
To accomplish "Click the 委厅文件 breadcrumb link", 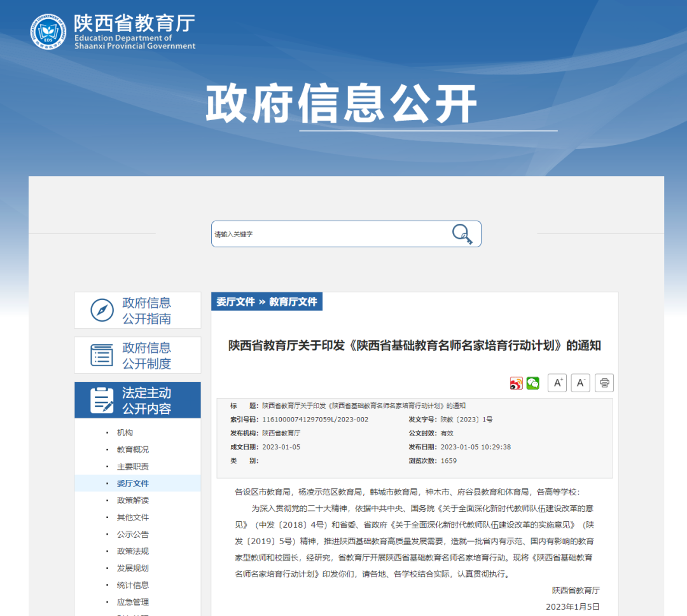I will (235, 302).
